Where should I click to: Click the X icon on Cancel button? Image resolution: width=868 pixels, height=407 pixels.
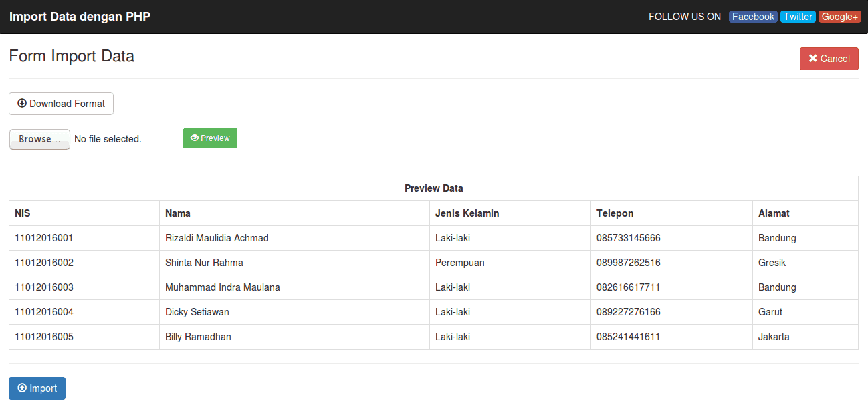pos(812,59)
